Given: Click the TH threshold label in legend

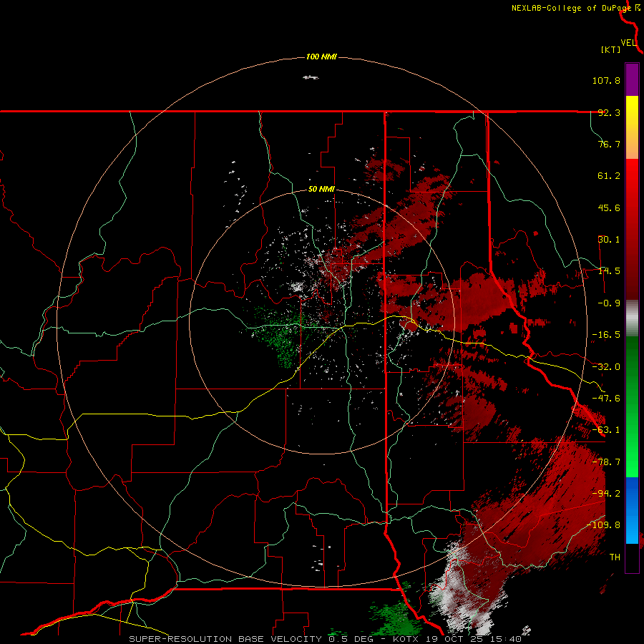Looking at the screenshot, I should coord(615,557).
